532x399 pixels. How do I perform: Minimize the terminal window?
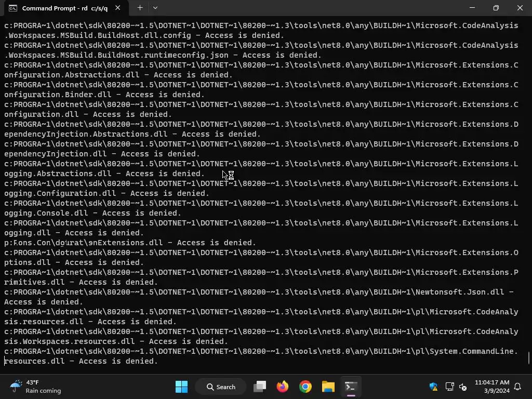[x=472, y=8]
